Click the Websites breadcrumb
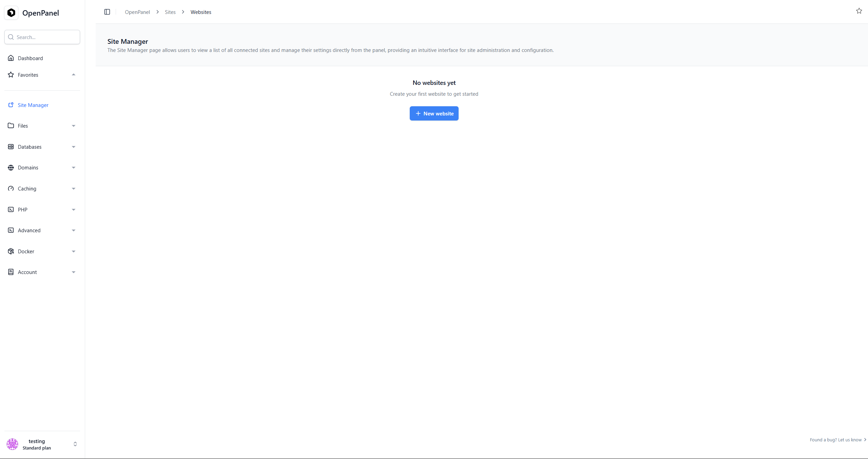Image resolution: width=868 pixels, height=459 pixels. [x=201, y=12]
